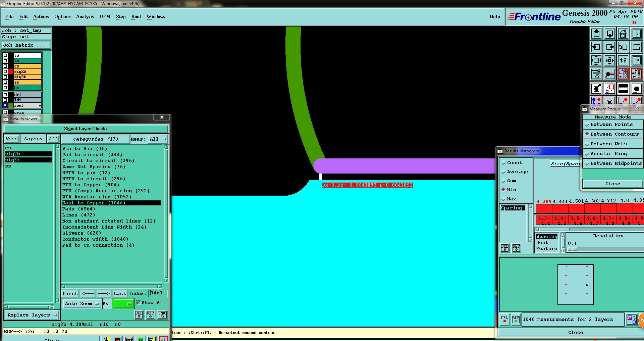This screenshot has width=644, height=341.
Task: Click the UNDO icon in Results viewer
Action: coord(162,315)
